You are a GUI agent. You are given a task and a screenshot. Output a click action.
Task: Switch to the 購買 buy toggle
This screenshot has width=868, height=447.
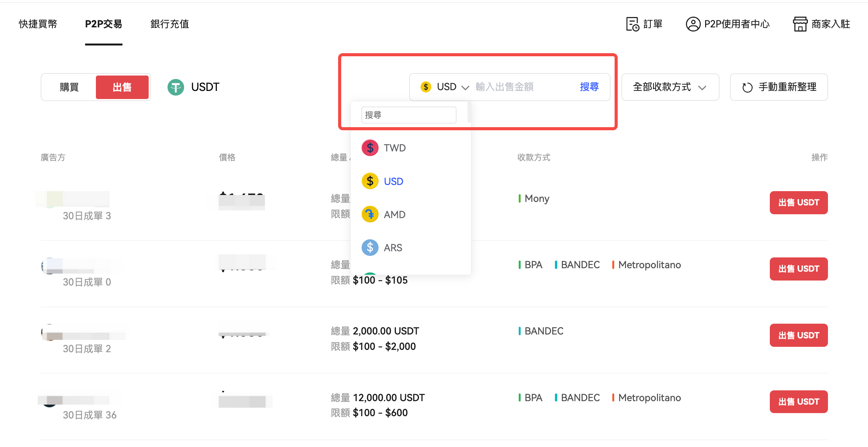[69, 87]
